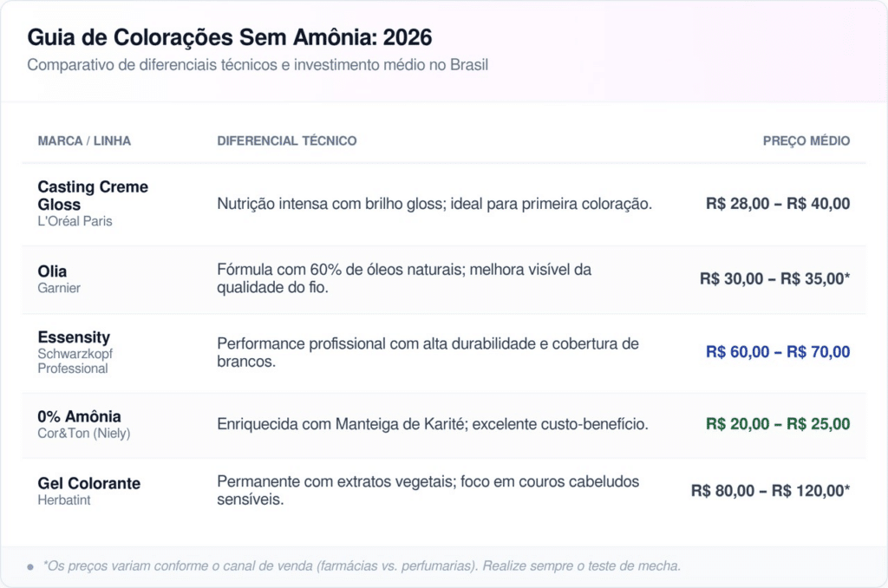Select the Essensity row title
888x588 pixels.
tap(74, 337)
